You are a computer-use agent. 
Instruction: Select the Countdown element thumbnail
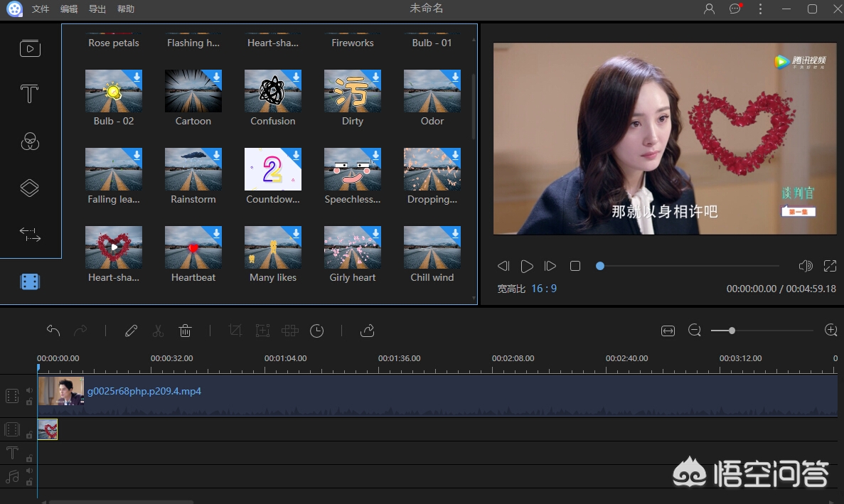pos(273,169)
